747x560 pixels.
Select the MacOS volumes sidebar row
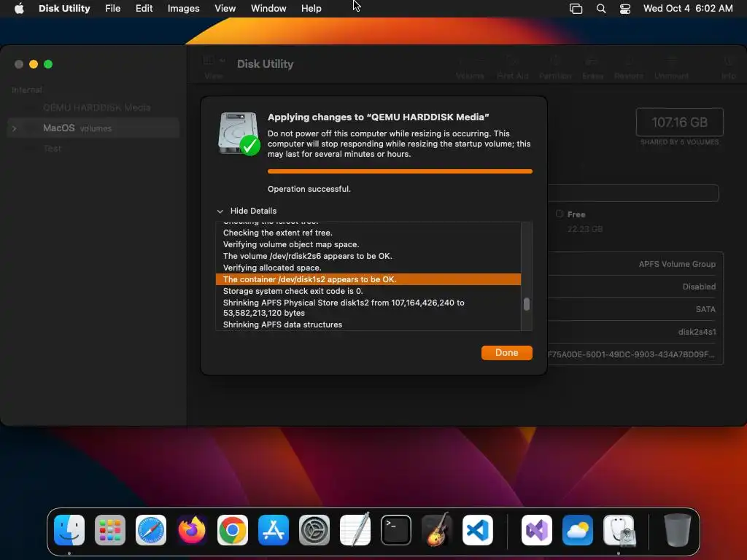pyautogui.click(x=93, y=128)
